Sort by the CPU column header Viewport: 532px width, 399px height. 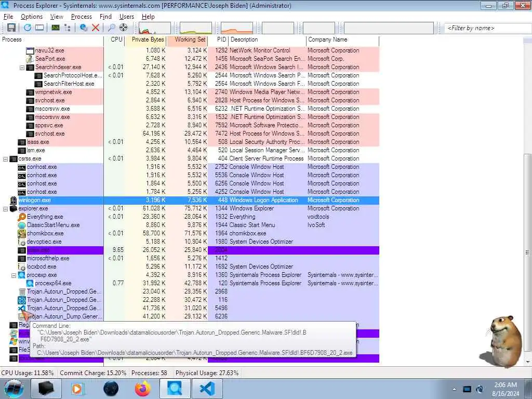(114, 39)
